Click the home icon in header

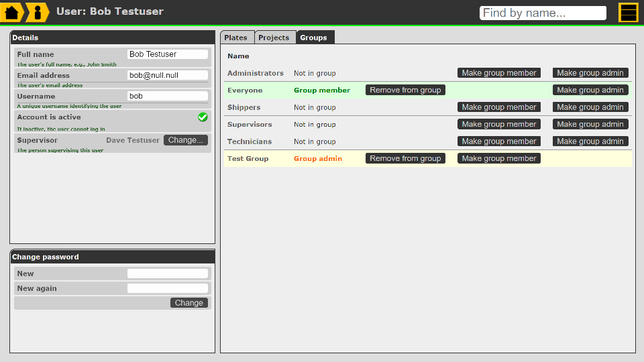[12, 12]
